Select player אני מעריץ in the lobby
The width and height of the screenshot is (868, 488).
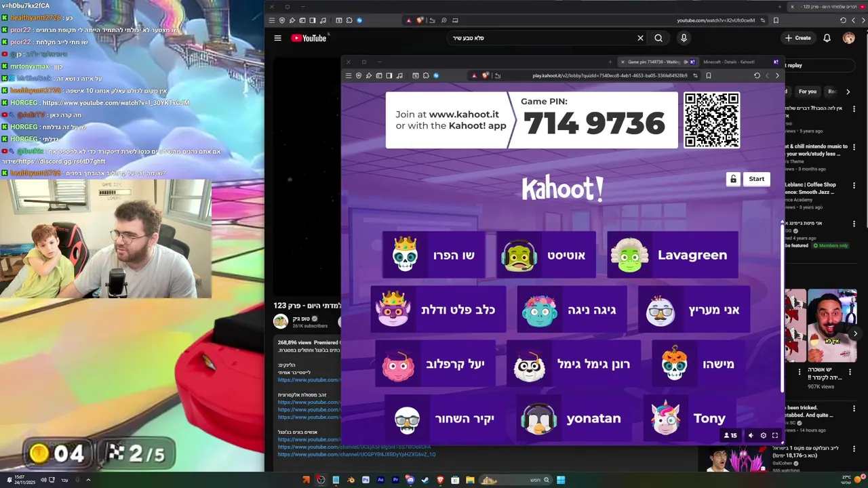click(694, 310)
